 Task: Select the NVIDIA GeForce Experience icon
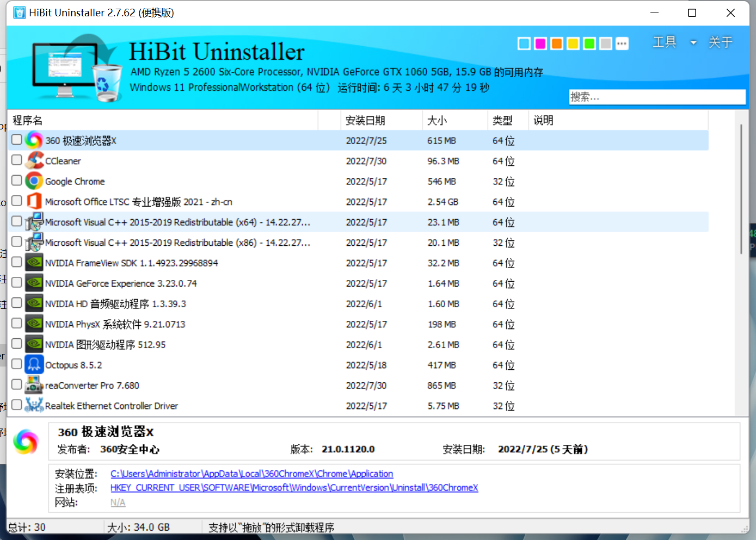pyautogui.click(x=34, y=283)
